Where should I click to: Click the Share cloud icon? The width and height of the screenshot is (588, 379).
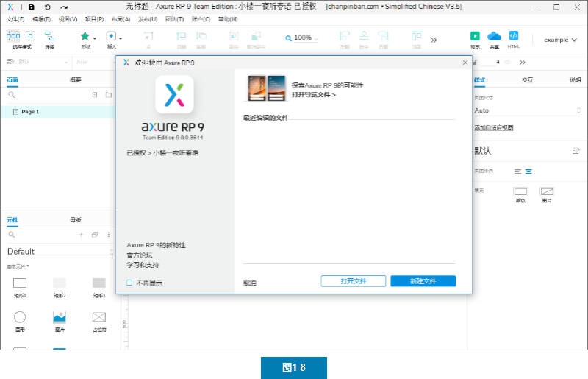[494, 36]
